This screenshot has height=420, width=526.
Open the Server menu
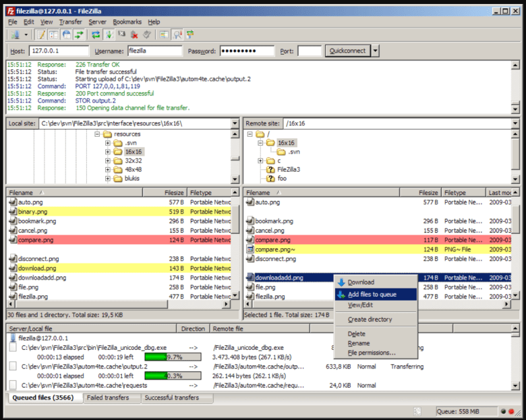(x=97, y=22)
